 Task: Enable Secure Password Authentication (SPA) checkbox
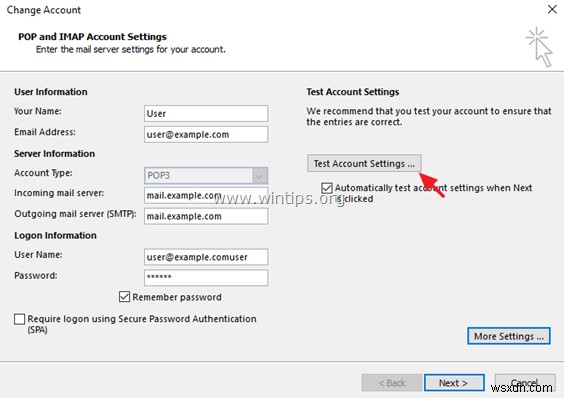click(x=19, y=319)
